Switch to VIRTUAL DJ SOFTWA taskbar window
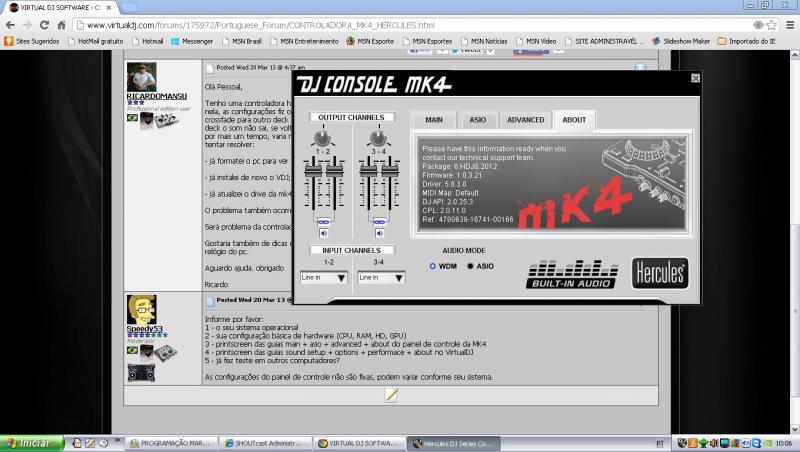 pos(359,443)
